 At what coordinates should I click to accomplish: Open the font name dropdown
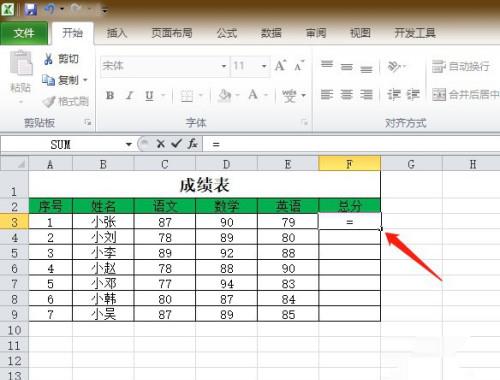click(x=224, y=66)
